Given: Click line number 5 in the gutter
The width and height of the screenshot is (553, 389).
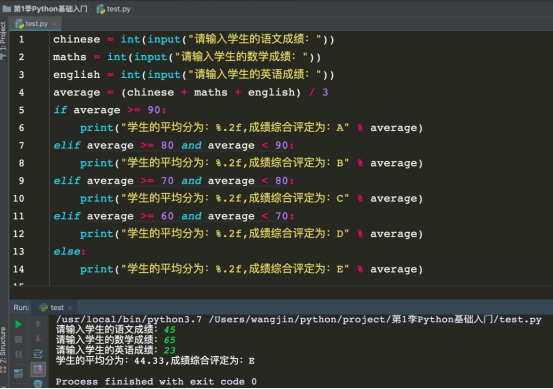Looking at the screenshot, I should point(22,110).
